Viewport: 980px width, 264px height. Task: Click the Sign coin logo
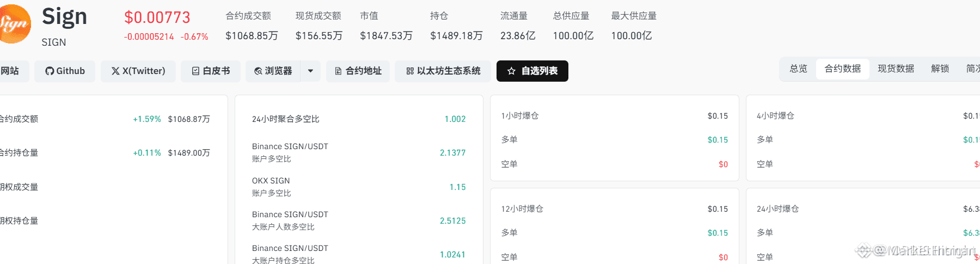14,24
